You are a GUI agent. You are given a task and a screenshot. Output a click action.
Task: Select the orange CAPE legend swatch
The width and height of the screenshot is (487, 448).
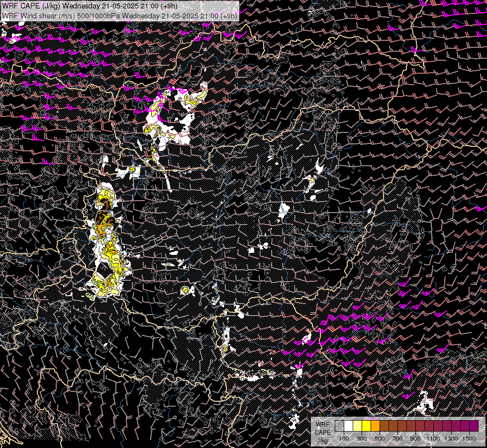(x=375, y=426)
